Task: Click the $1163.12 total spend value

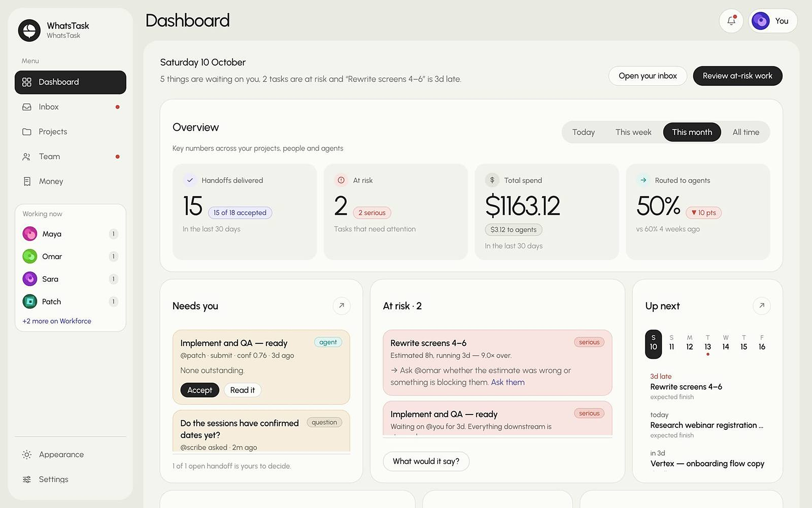Action: click(x=522, y=206)
